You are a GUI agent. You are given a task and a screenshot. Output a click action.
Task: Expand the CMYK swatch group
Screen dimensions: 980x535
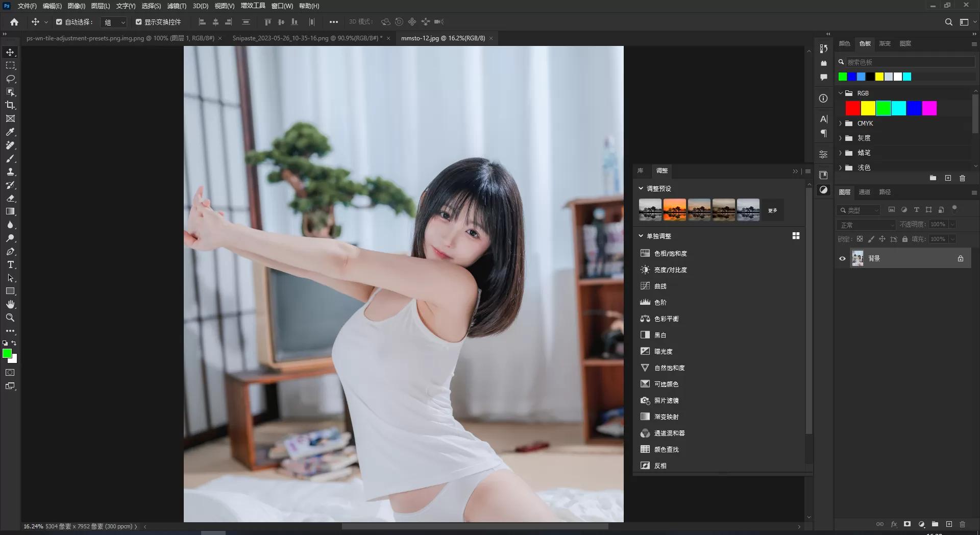(841, 123)
